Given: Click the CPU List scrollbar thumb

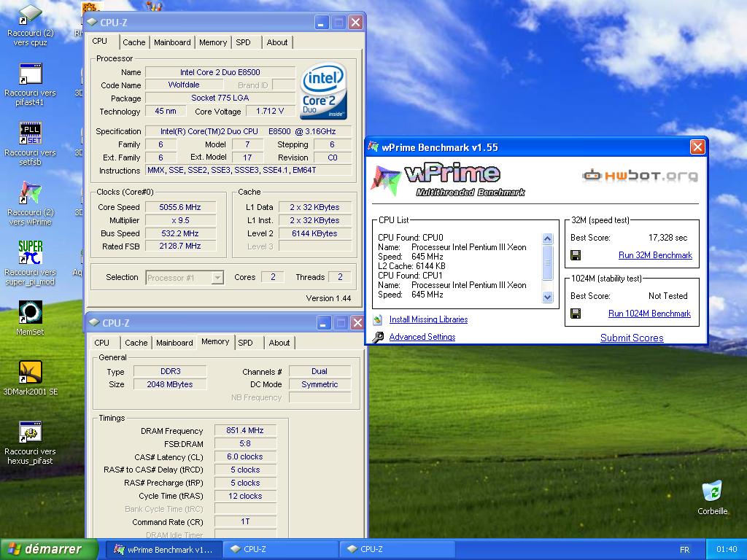Looking at the screenshot, I should pos(547,262).
